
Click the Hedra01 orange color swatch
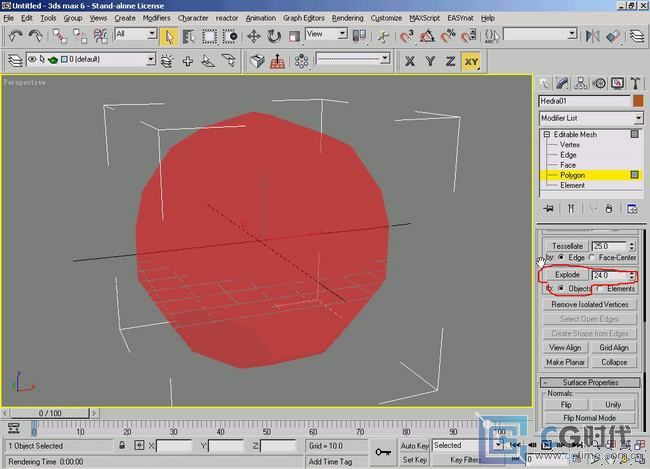pos(638,101)
